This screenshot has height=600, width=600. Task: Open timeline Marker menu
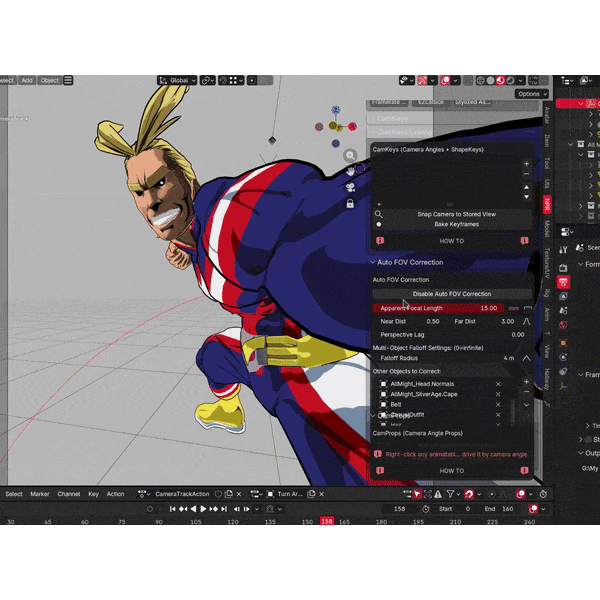pos(40,494)
